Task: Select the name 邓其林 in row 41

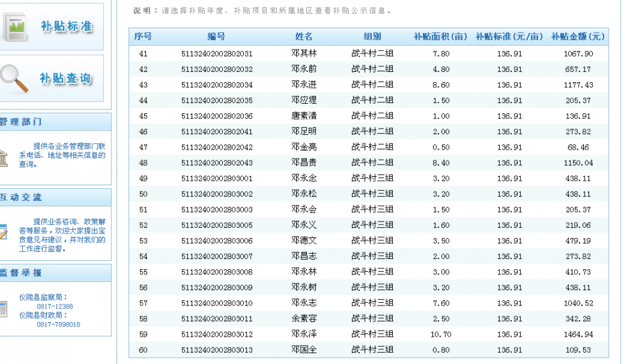Action: pos(304,54)
